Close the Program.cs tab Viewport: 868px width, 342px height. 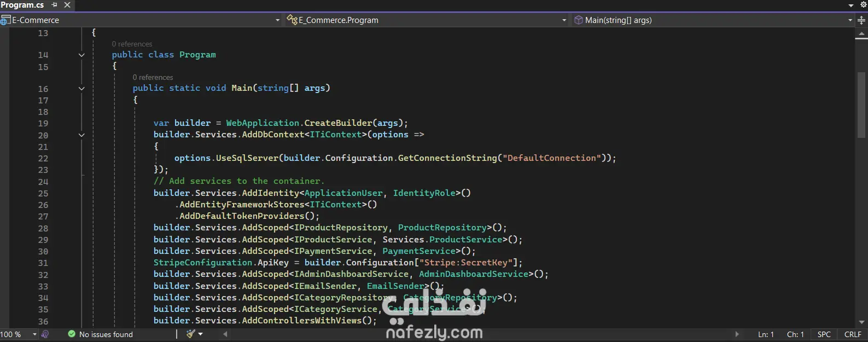[x=67, y=5]
